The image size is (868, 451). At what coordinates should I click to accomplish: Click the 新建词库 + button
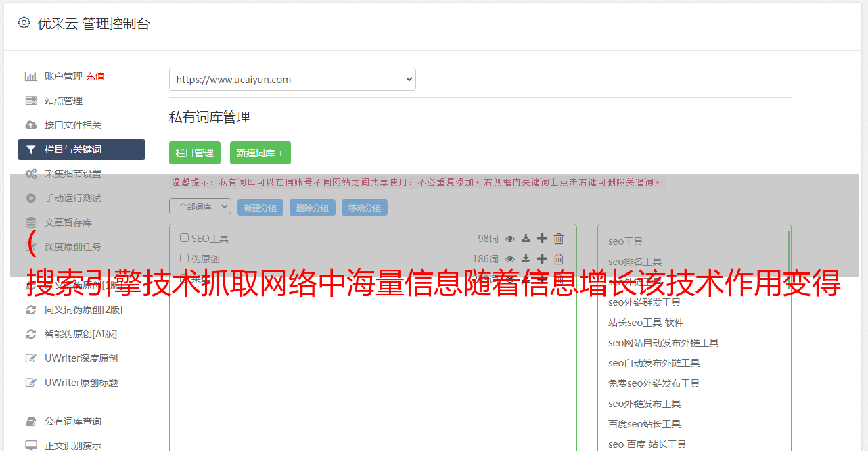(x=260, y=153)
